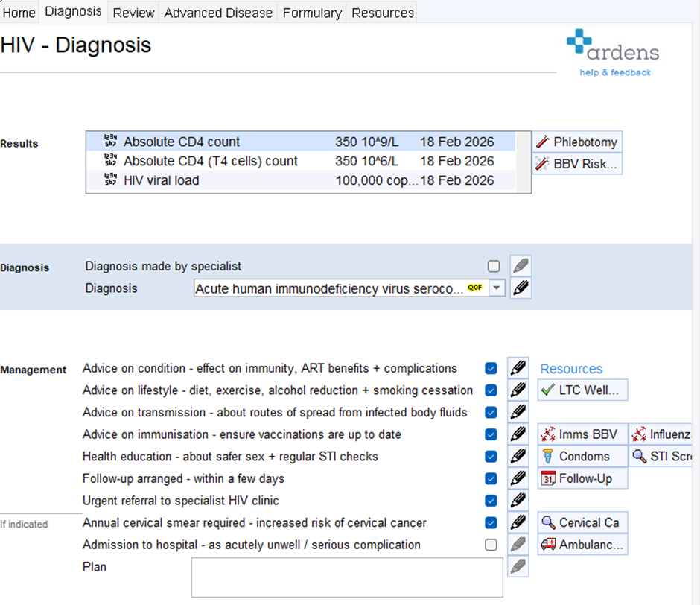Click pencil icon for Diagnosis made by specialist

[x=521, y=266]
